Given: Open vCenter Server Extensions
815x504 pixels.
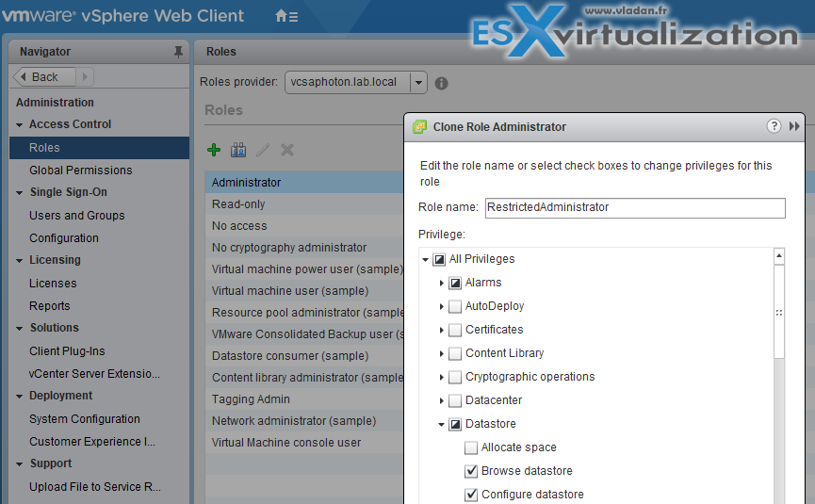Looking at the screenshot, I should tap(94, 374).
